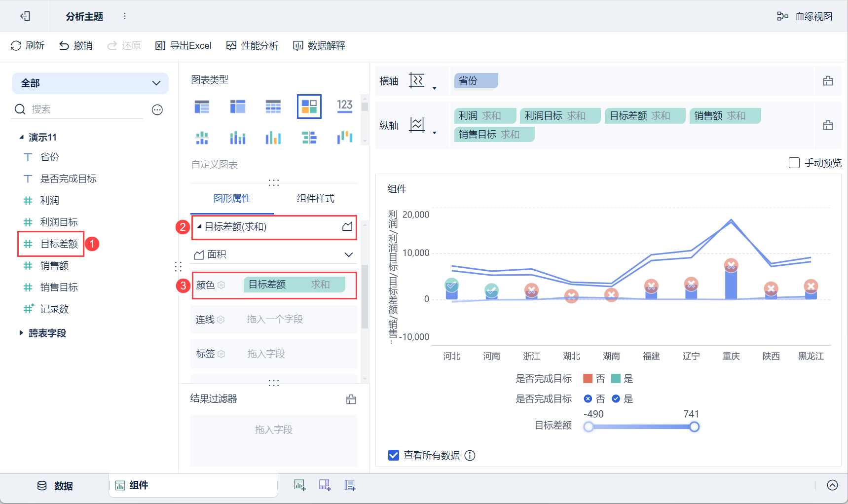Clear the 横轴 fields with the eraser icon
This screenshot has width=848, height=504.
(x=828, y=81)
